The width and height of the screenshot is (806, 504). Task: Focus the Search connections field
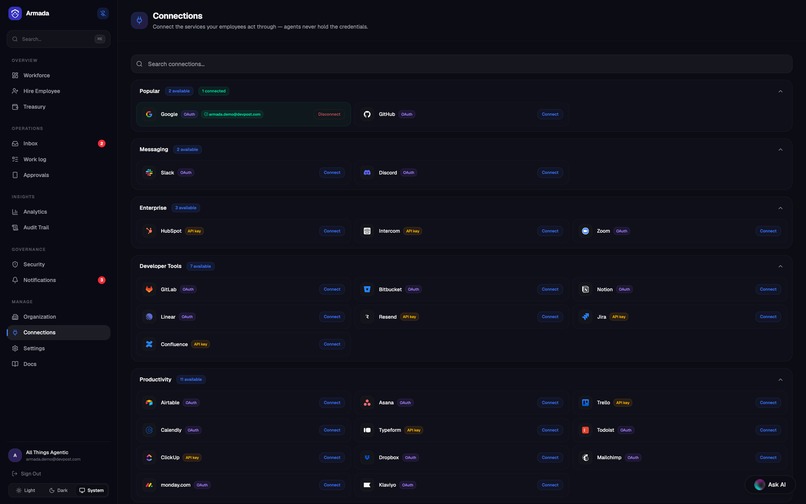click(x=462, y=64)
